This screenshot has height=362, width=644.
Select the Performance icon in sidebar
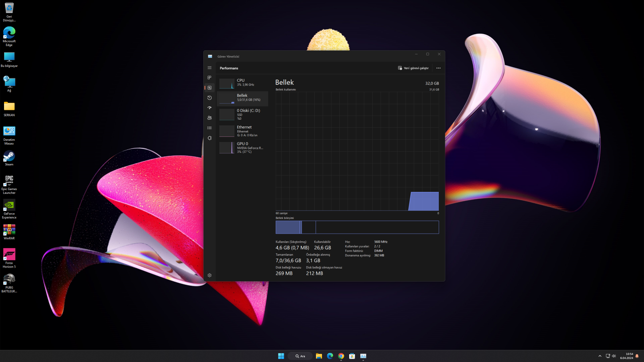tap(209, 88)
